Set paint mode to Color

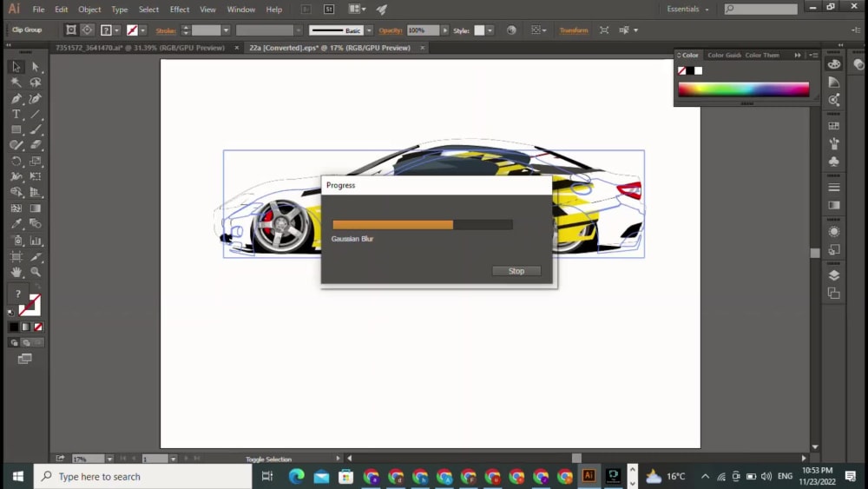point(14,327)
